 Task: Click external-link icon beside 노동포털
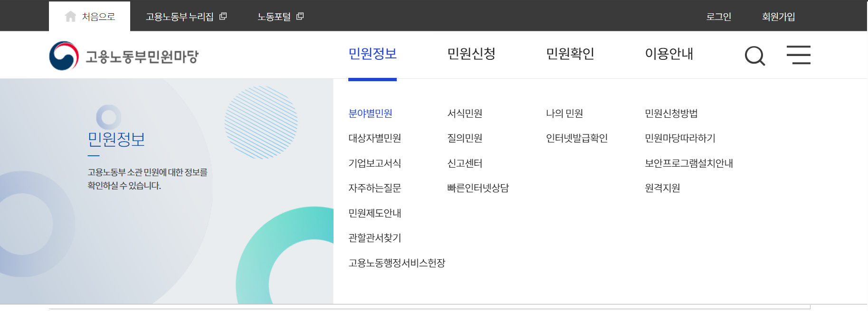click(x=300, y=17)
